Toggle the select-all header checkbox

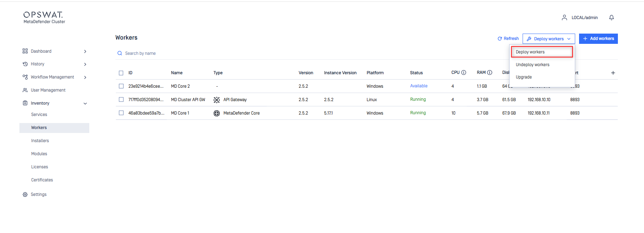tap(121, 73)
